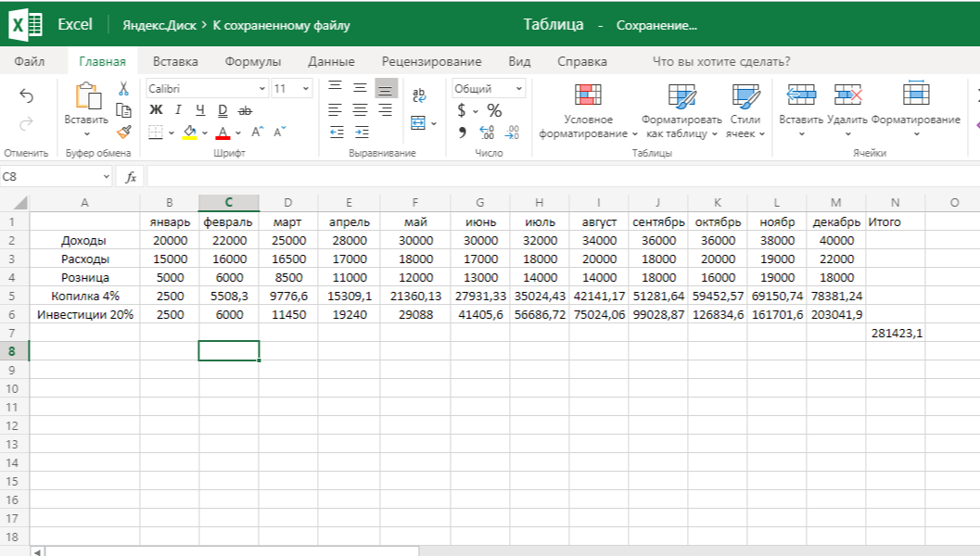
Task: Apply percent number format
Action: pyautogui.click(x=492, y=109)
